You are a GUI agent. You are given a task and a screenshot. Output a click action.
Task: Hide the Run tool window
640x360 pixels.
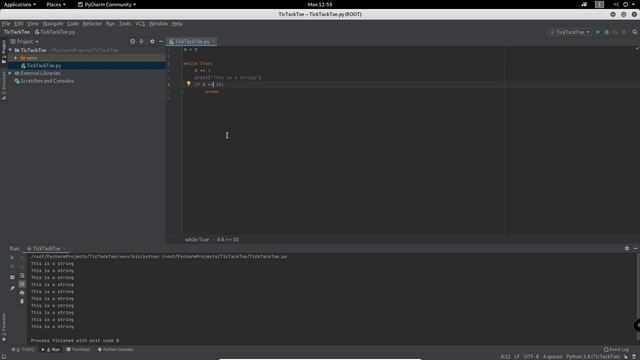(636, 248)
